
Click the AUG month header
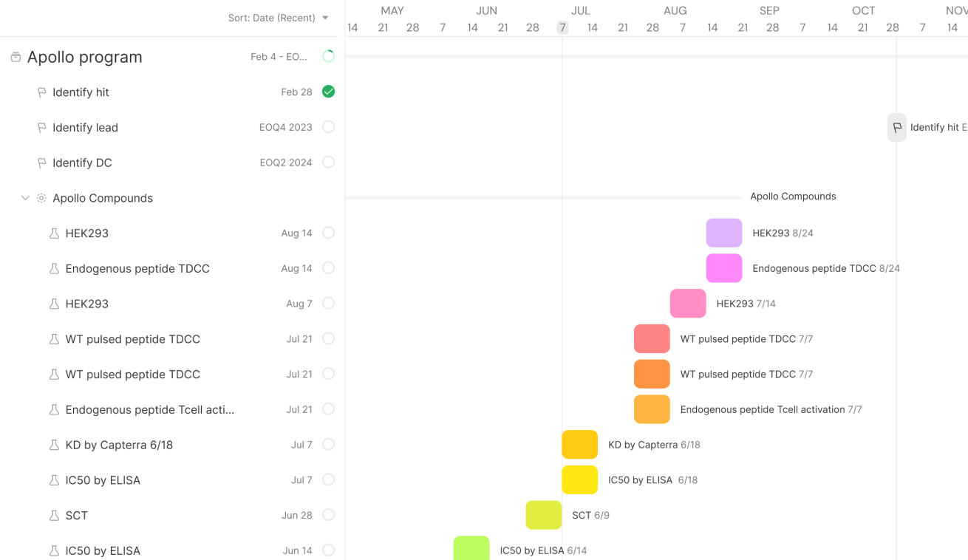pos(675,11)
